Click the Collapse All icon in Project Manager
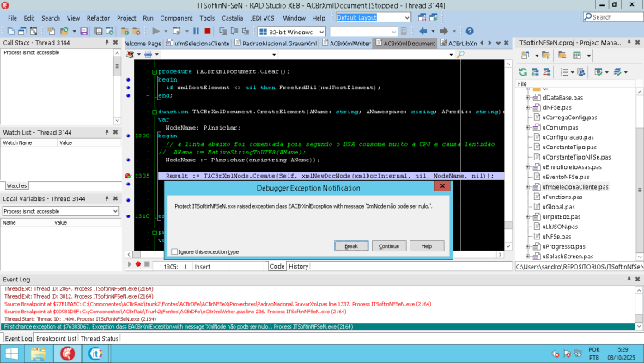Screen dimensions: 644x363 (x=547, y=72)
